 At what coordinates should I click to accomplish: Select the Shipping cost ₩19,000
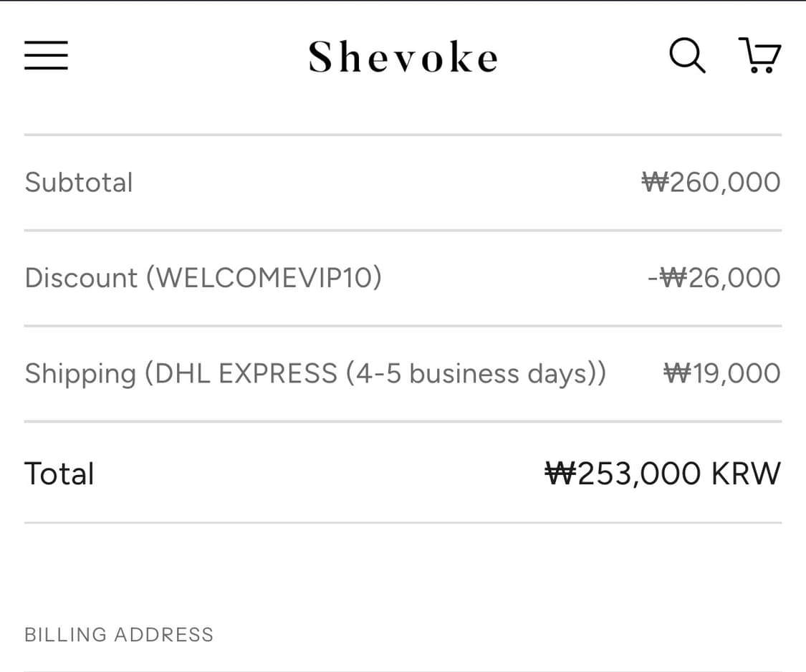click(x=721, y=373)
